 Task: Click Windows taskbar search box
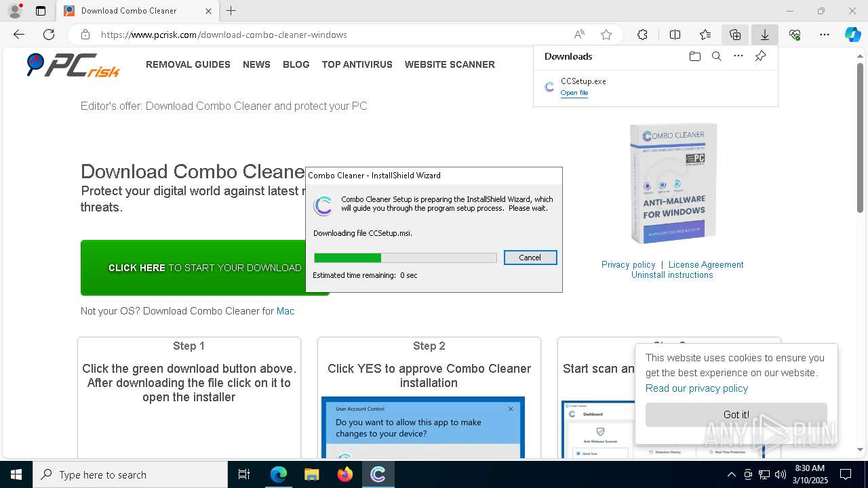pyautogui.click(x=130, y=474)
